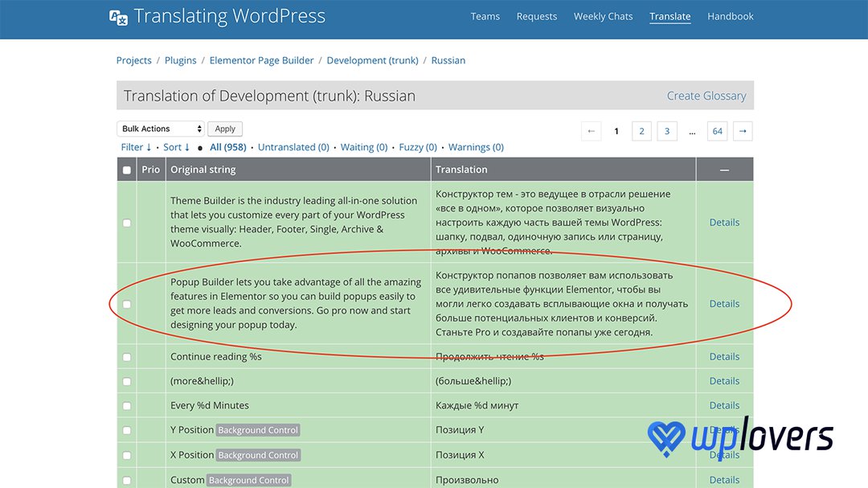Check the X Position row checkbox
The width and height of the screenshot is (868, 488).
127,455
